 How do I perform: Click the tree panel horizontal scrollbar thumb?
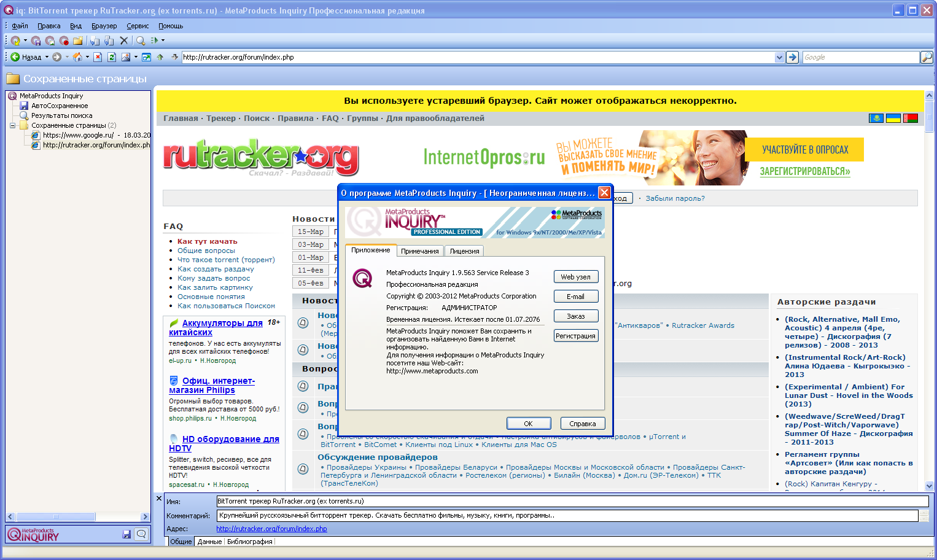click(x=55, y=517)
